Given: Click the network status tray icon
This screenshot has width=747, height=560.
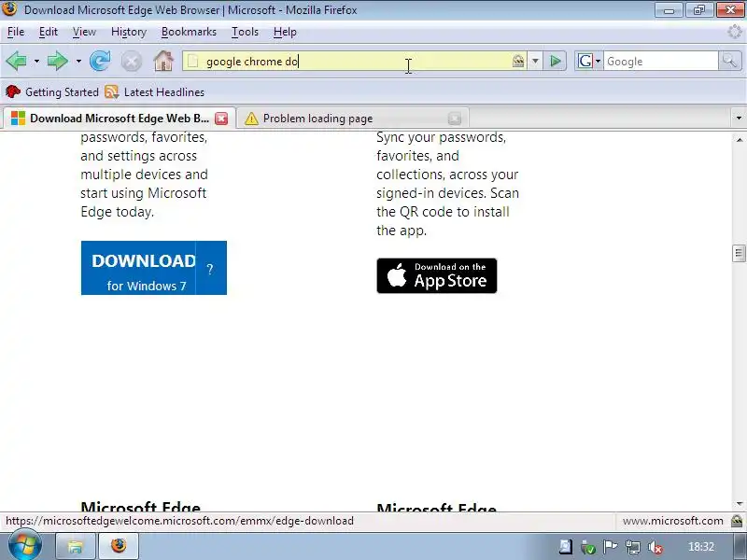Looking at the screenshot, I should click(633, 548).
